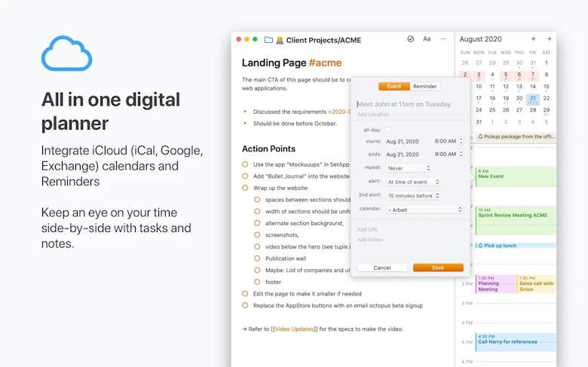588x367 pixels.
Task: Go to next month in calendar
Action: pyautogui.click(x=549, y=39)
